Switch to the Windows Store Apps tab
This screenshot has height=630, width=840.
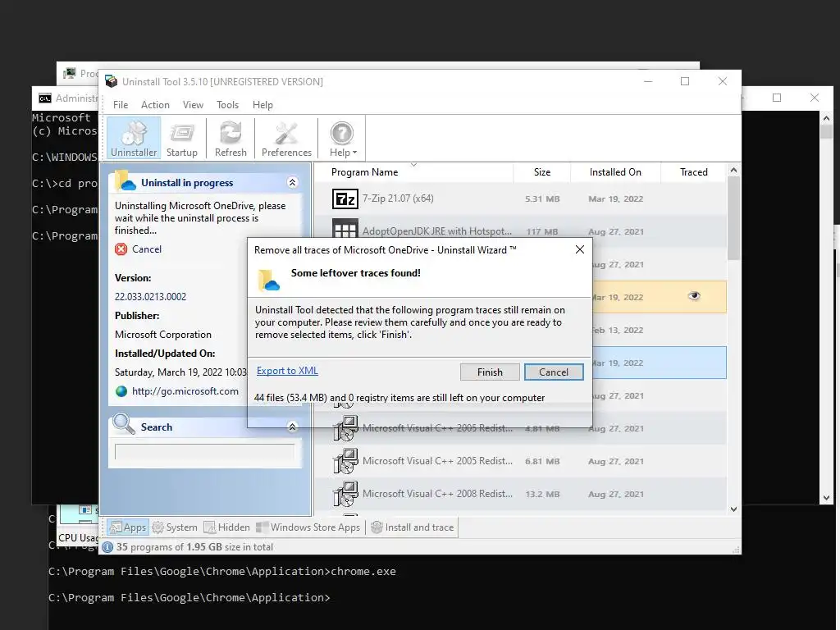point(308,527)
